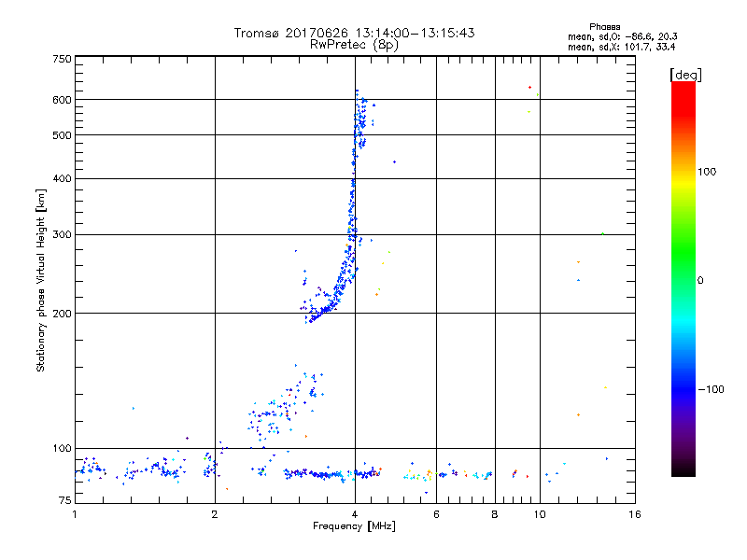Click the RwPretec (8p) subtitle
This screenshot has height=560, width=747.
[x=355, y=44]
